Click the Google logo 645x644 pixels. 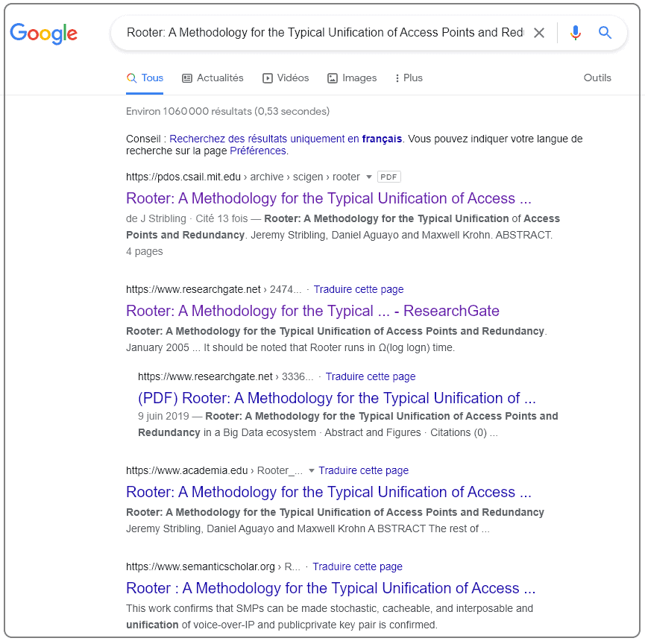tap(43, 34)
